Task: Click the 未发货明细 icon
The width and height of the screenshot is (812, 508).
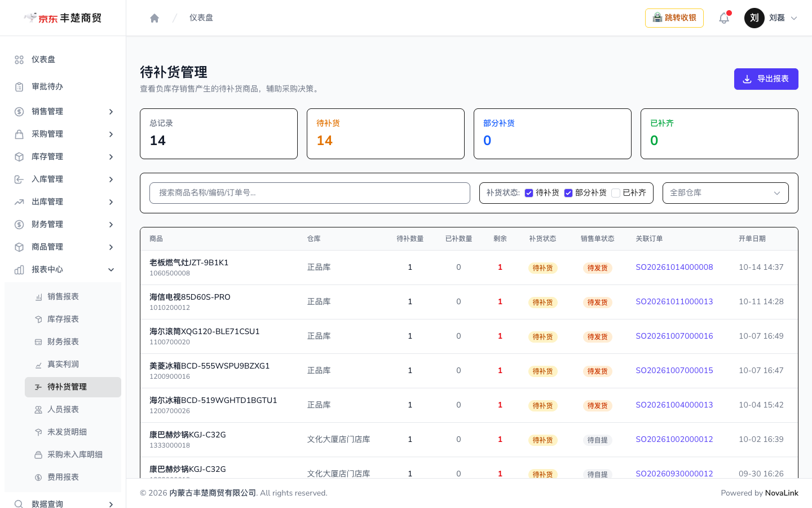Action: click(x=38, y=432)
